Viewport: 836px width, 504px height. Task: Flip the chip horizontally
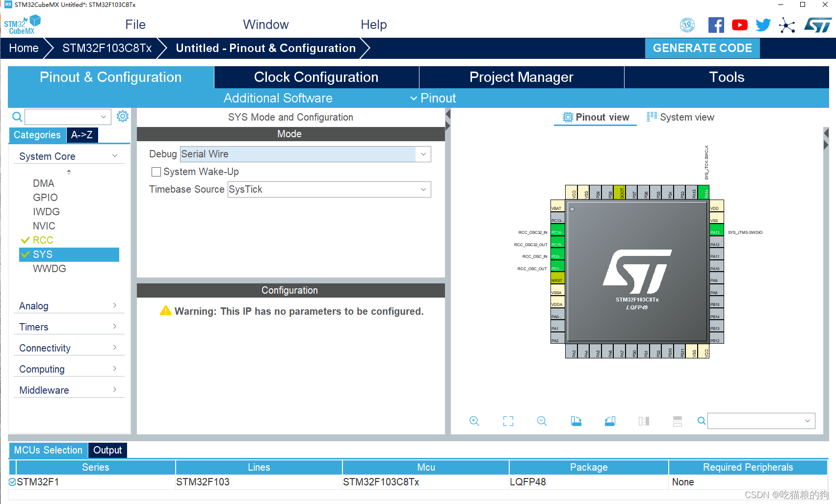click(x=644, y=421)
